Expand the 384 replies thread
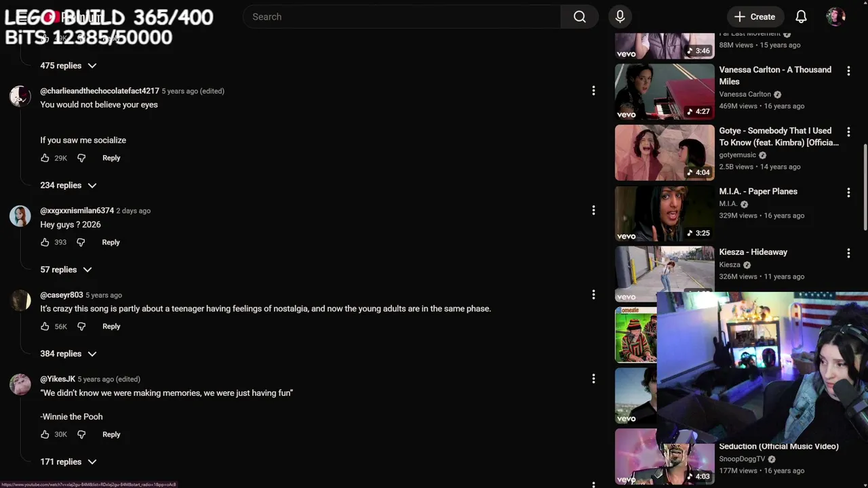The width and height of the screenshot is (868, 488). (68, 354)
